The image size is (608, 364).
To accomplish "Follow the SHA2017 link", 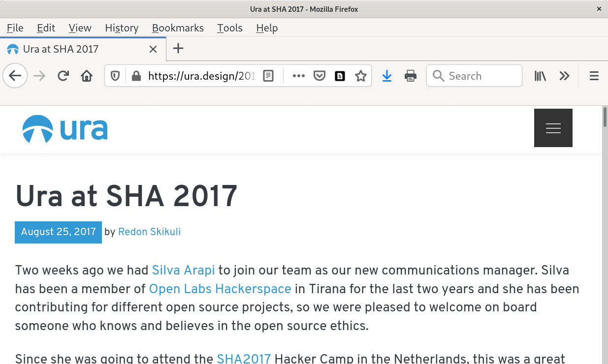I will coord(244,359).
